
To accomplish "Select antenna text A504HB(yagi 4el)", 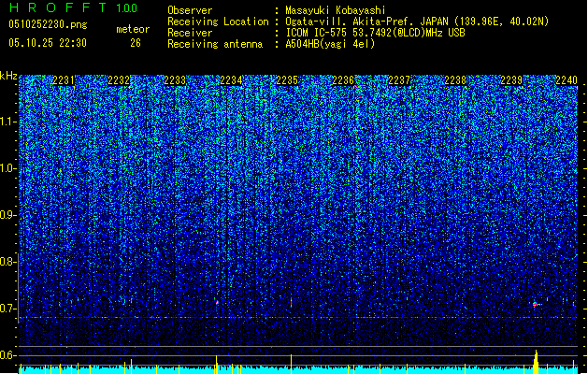I will (330, 44).
